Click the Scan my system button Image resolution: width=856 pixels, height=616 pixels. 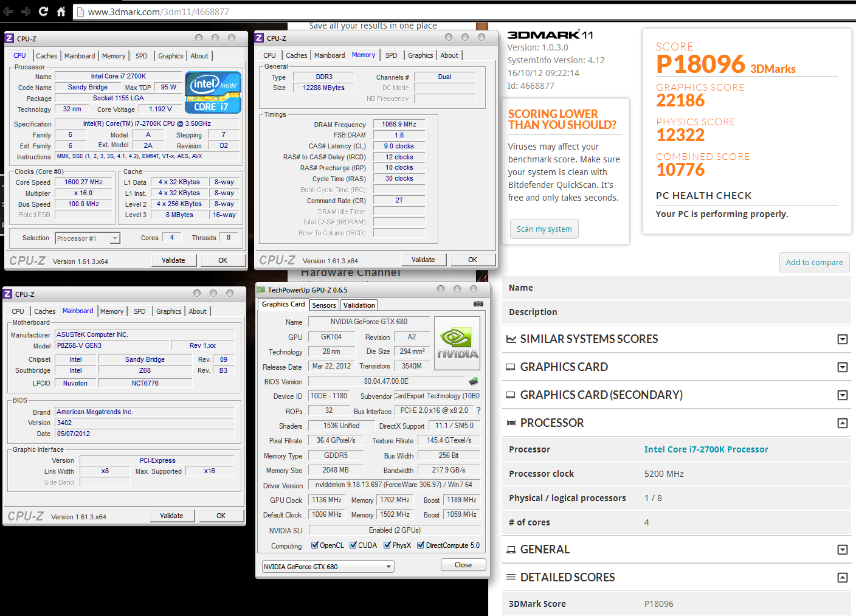[544, 229]
